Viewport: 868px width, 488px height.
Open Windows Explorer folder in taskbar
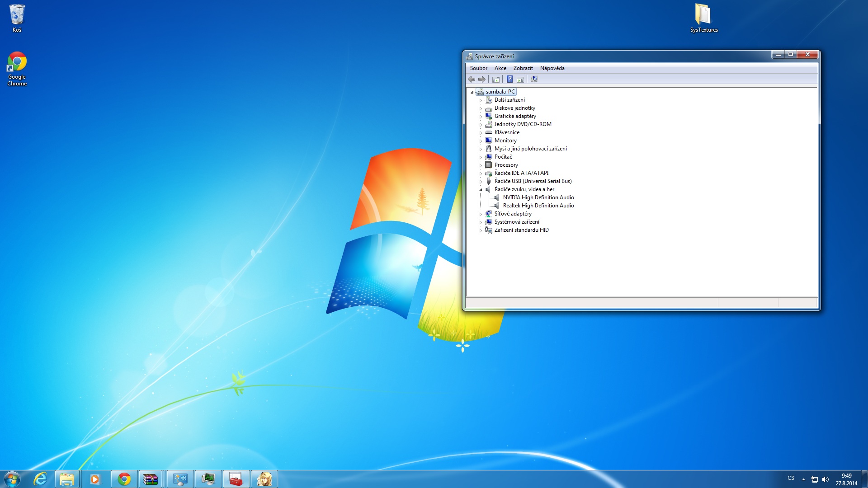(x=67, y=479)
